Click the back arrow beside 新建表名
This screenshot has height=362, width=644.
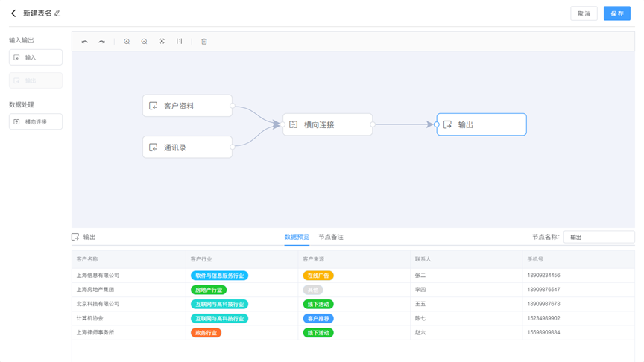point(13,13)
